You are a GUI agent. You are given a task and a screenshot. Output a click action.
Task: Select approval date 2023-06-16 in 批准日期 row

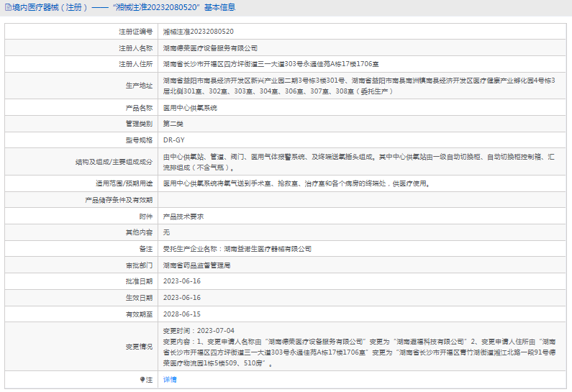click(181, 281)
